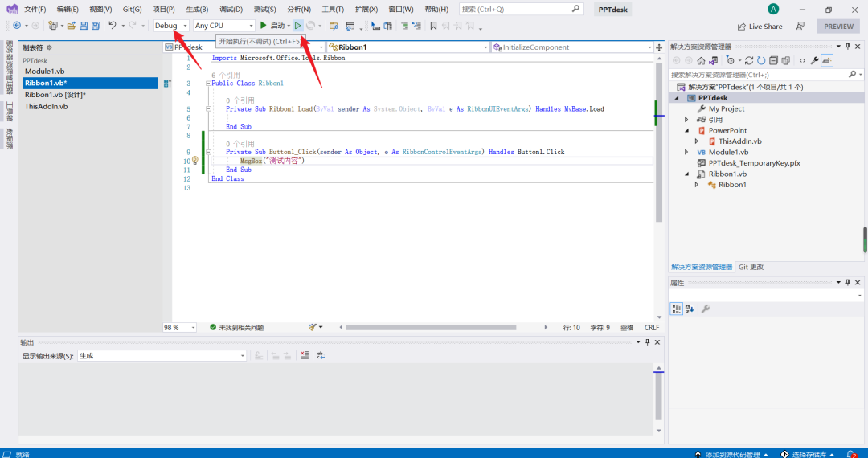The width and height of the screenshot is (868, 458).
Task: Click Categorized view icon in Properties panel
Action: pos(677,309)
